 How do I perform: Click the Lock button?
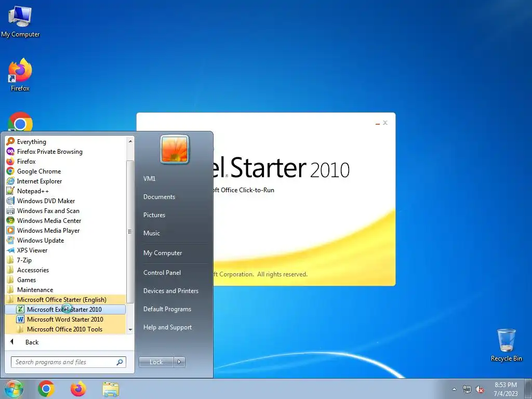pyautogui.click(x=156, y=362)
